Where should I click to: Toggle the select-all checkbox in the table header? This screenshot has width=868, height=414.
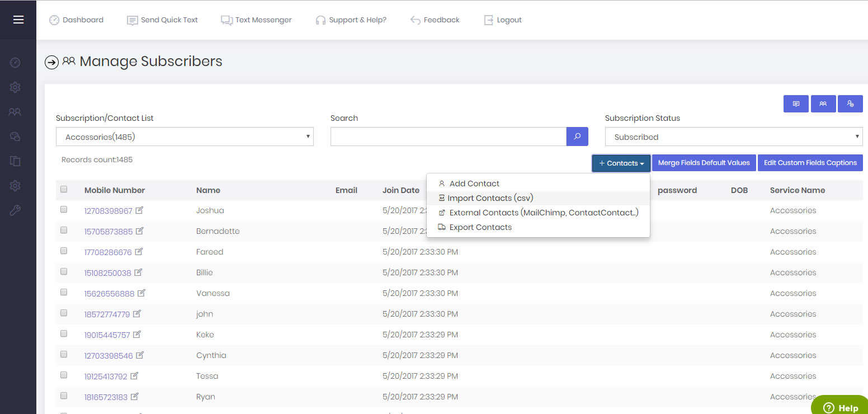click(64, 190)
